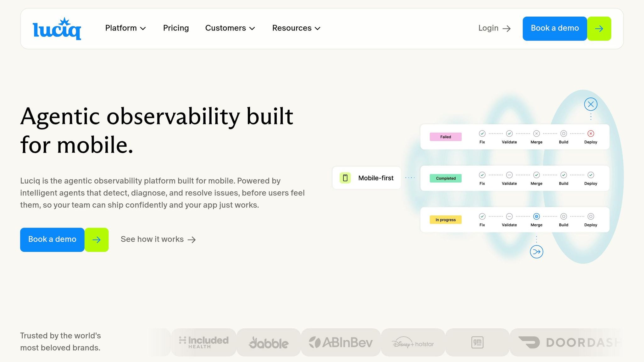Click the yellow In progress status badge
Viewport: 644px width, 362px height.
click(x=446, y=220)
